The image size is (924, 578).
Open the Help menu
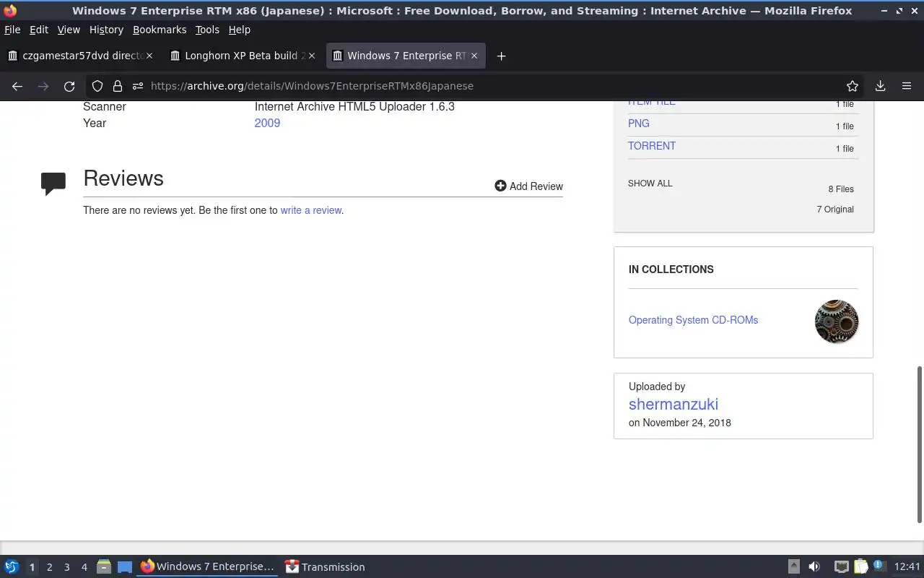tap(239, 30)
